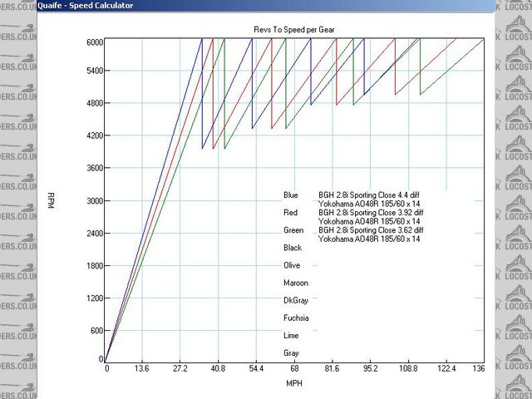Select the Green legend entry

(293, 230)
